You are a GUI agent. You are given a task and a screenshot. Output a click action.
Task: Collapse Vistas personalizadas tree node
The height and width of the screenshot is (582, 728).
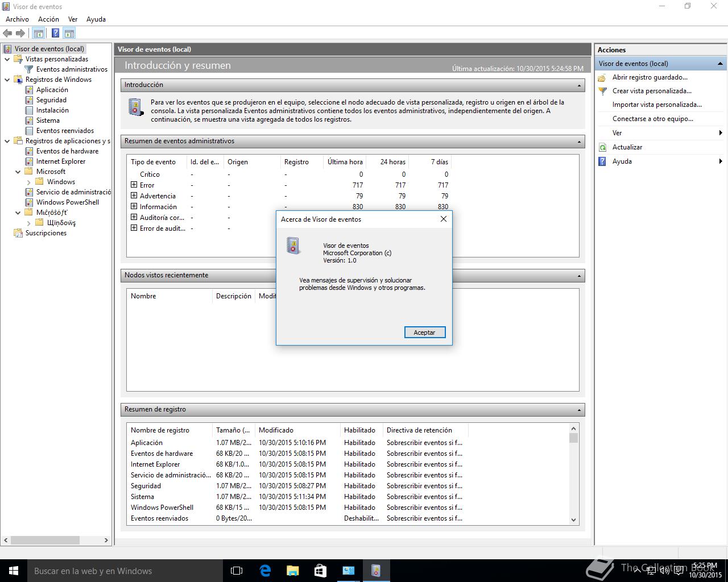(7, 59)
